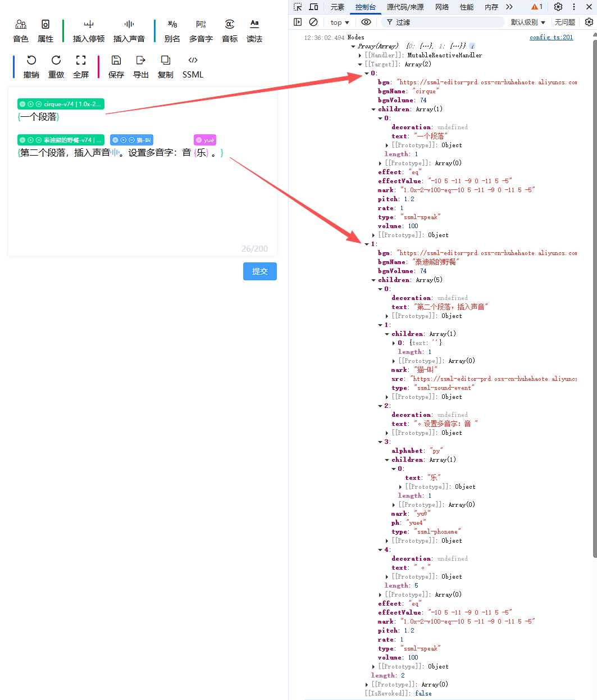Click the live expression eye icon
The width and height of the screenshot is (597, 700).
point(366,22)
